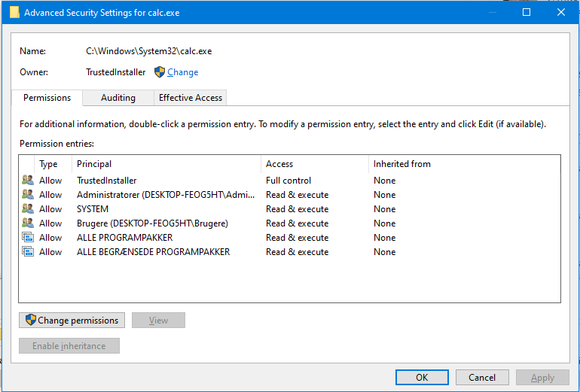The image size is (580, 392).
Task: Click the shield icon next to Change owner
Action: (x=160, y=72)
